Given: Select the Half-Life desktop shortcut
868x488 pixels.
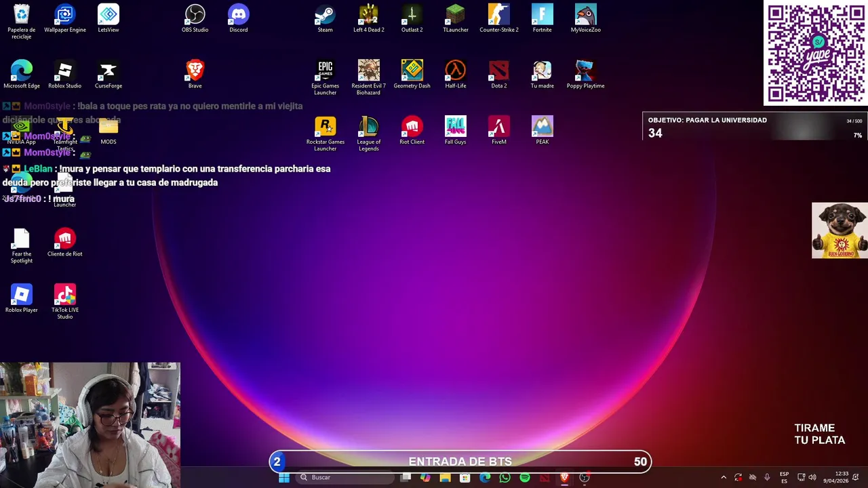Looking at the screenshot, I should [x=456, y=75].
